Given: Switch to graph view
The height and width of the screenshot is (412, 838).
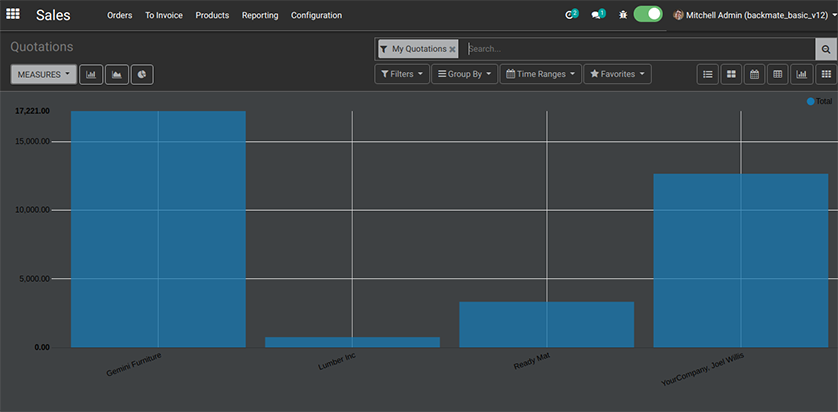Looking at the screenshot, I should [x=802, y=74].
